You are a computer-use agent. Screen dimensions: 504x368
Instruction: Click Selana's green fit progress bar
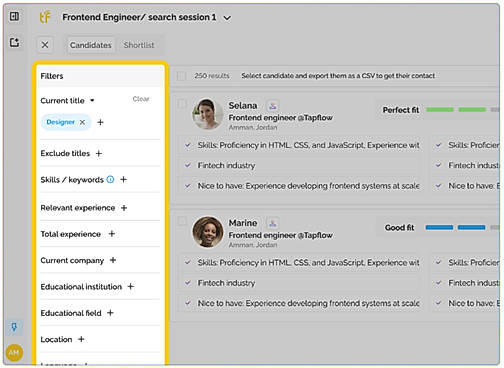click(456, 110)
